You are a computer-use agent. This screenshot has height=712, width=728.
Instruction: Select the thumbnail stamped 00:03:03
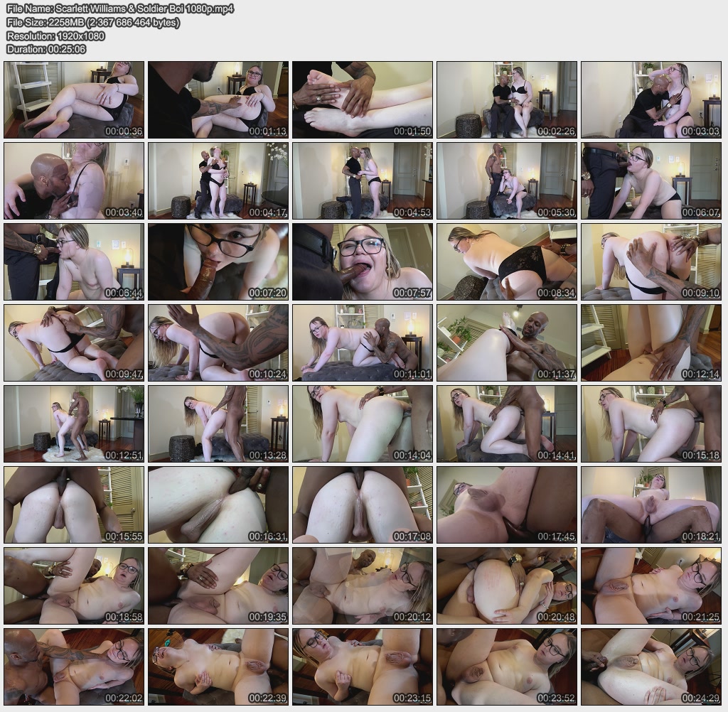coord(651,99)
